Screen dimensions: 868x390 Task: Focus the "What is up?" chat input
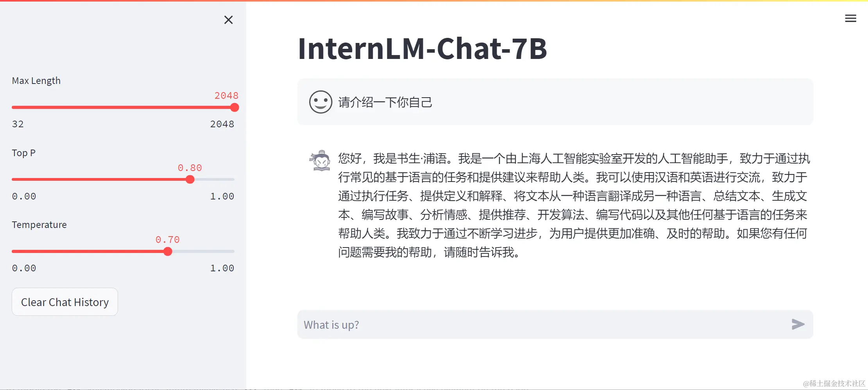click(543, 325)
